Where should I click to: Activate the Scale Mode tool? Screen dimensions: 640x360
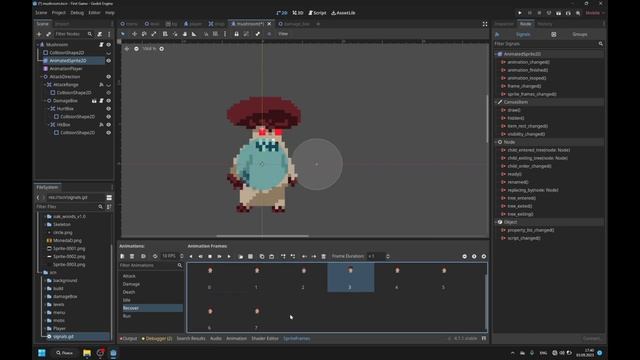coord(154,34)
